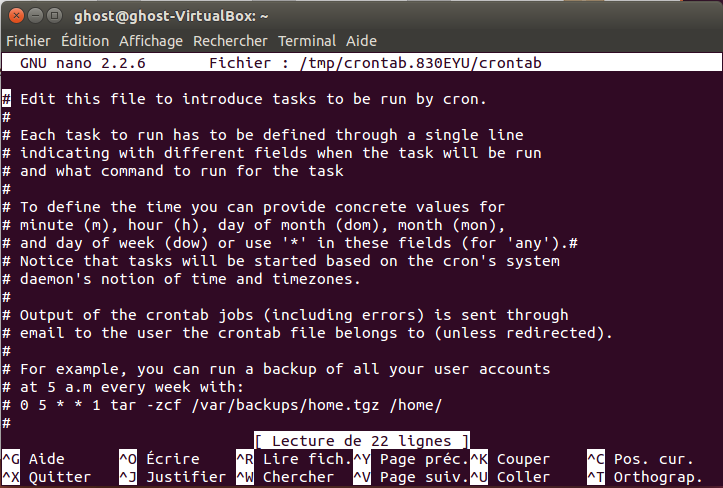Viewport: 723px width, 488px height.
Task: Open the Fichier menu
Action: tap(28, 41)
